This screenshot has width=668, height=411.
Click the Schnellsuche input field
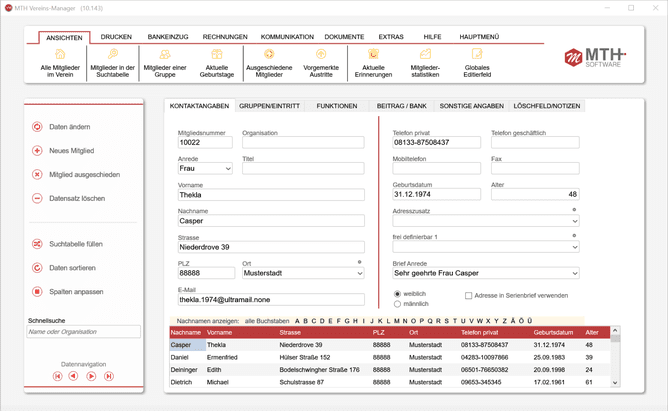point(84,332)
